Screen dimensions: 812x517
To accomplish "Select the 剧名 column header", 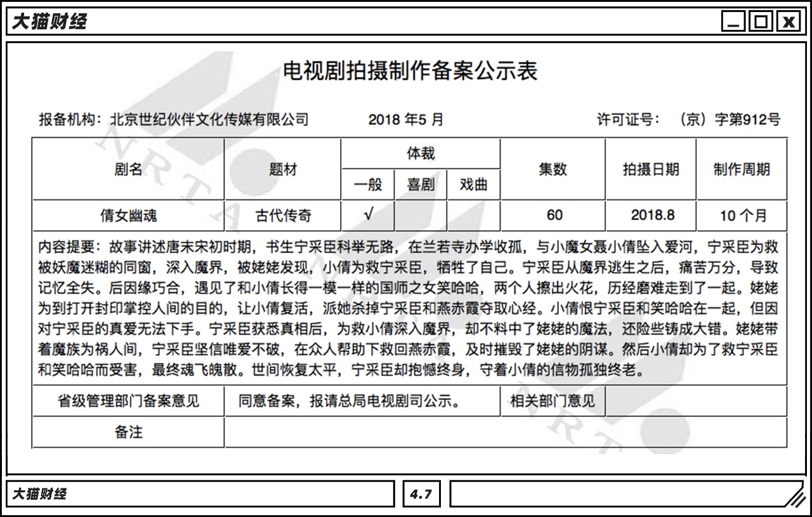I will click(x=128, y=169).
